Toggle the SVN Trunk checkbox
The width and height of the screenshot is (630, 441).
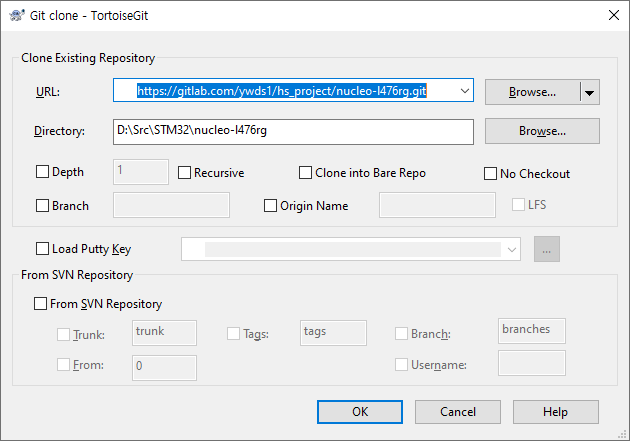click(x=63, y=334)
